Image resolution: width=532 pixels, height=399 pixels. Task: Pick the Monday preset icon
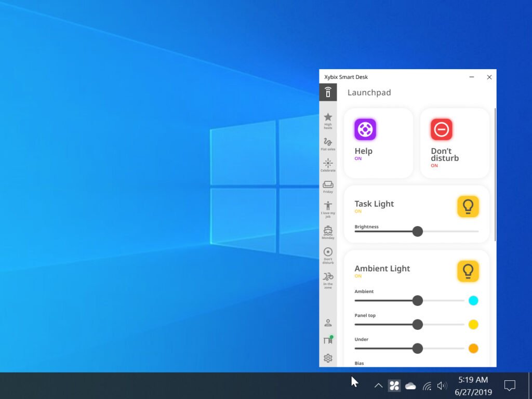[328, 232]
